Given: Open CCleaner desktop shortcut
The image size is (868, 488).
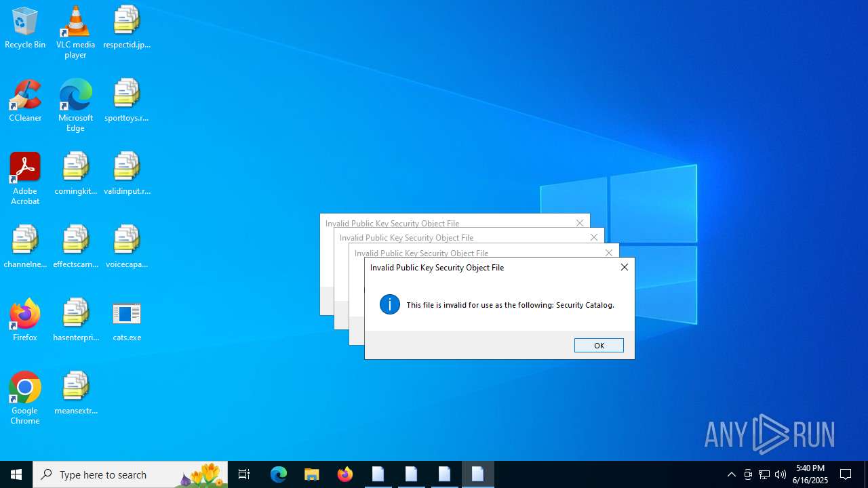Looking at the screenshot, I should point(25,102).
